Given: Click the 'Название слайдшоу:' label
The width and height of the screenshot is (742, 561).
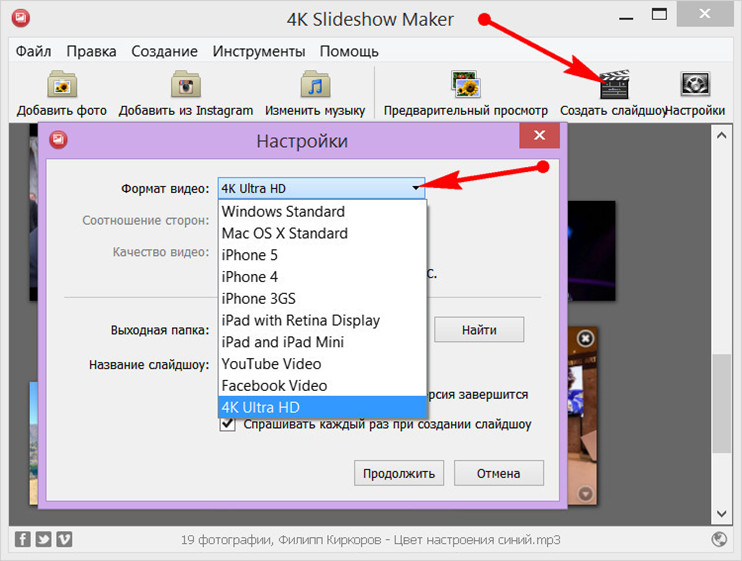Looking at the screenshot, I should tap(149, 365).
